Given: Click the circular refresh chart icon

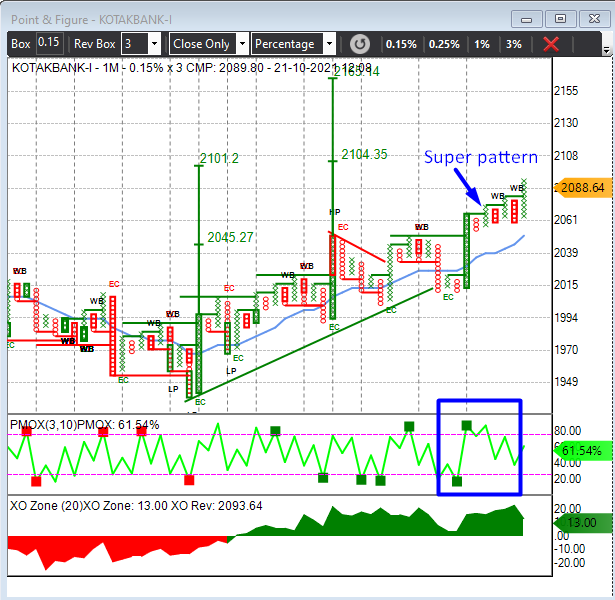Looking at the screenshot, I should [x=360, y=44].
